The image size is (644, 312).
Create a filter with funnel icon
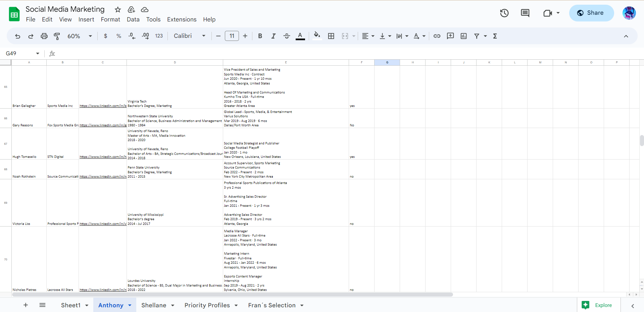coord(477,36)
